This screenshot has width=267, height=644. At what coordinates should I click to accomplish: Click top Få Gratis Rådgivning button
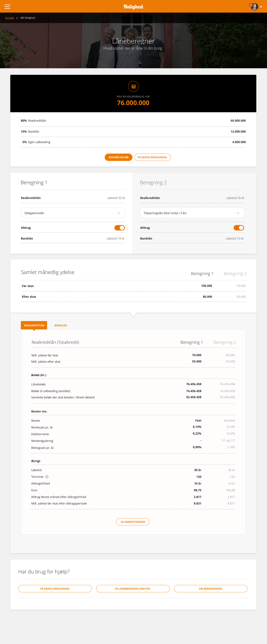[x=152, y=157]
